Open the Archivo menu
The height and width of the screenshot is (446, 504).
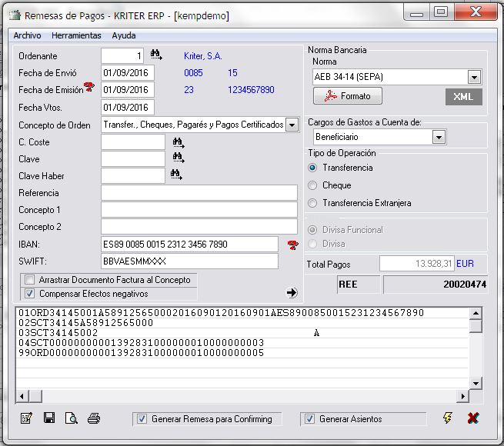pyautogui.click(x=27, y=35)
